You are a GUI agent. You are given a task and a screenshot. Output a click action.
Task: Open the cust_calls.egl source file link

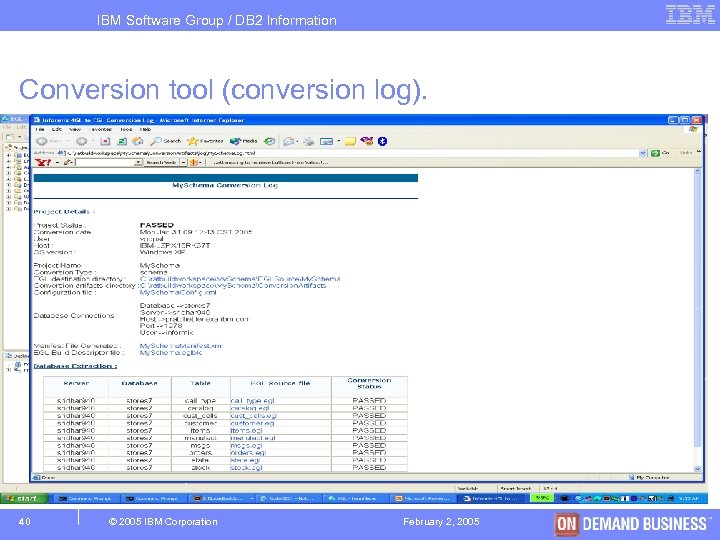point(253,416)
